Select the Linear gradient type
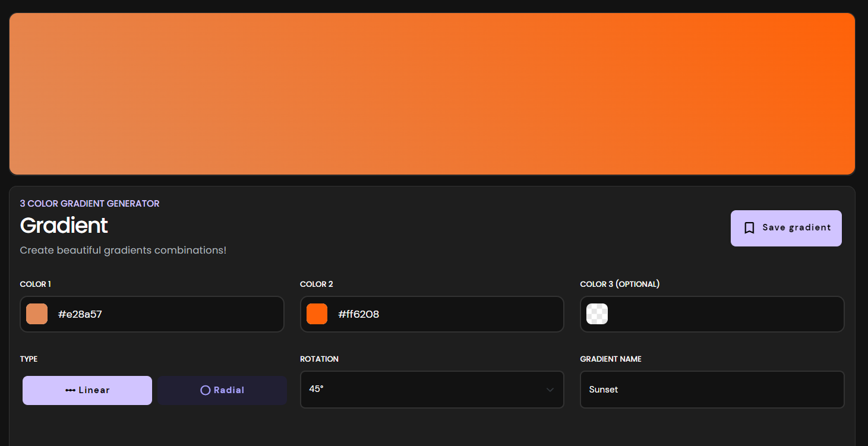Screen dimensions: 868x446 pyautogui.click(x=87, y=390)
